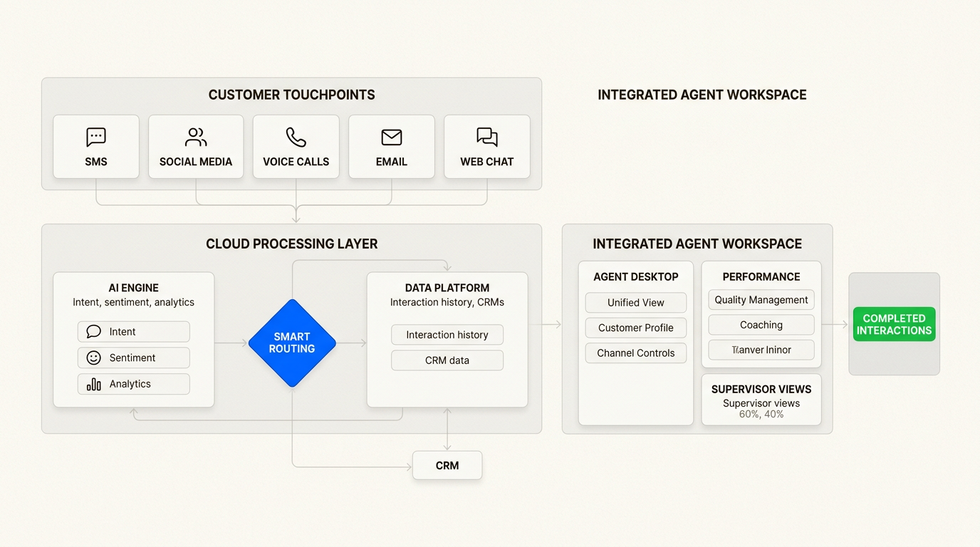Click the green Completed Interactions button
This screenshot has width=980, height=547.
tap(894, 324)
